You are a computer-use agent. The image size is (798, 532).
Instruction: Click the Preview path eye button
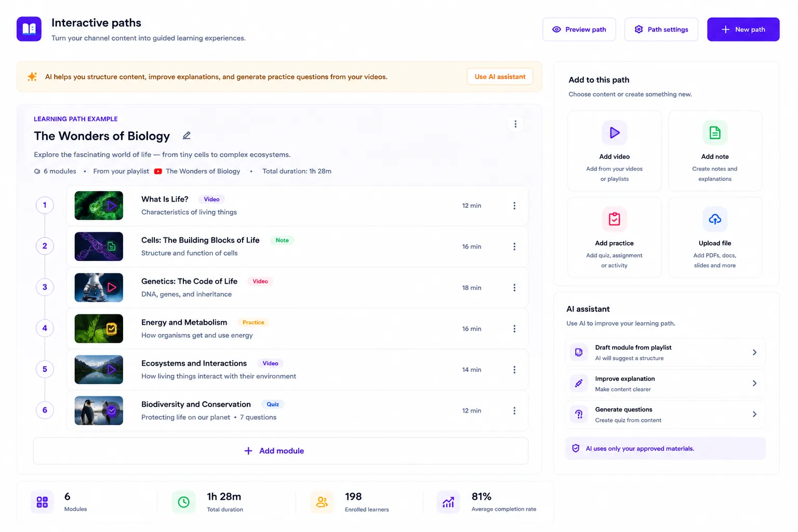(579, 30)
